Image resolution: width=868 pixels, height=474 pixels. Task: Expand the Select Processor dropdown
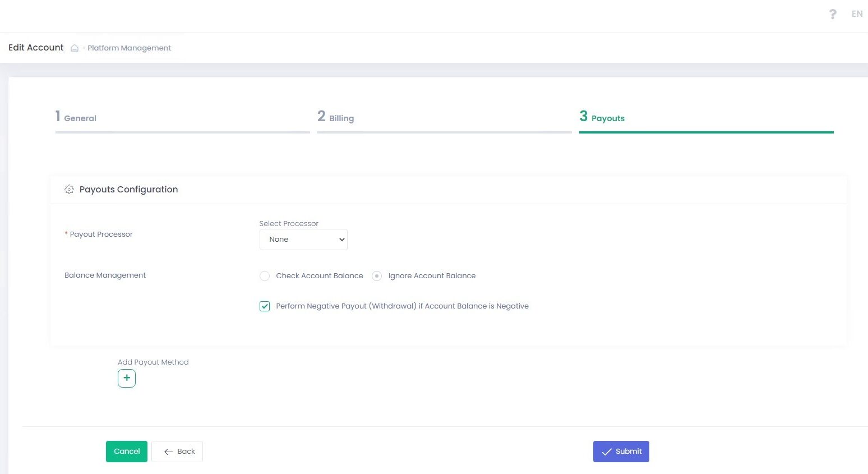[x=303, y=240]
